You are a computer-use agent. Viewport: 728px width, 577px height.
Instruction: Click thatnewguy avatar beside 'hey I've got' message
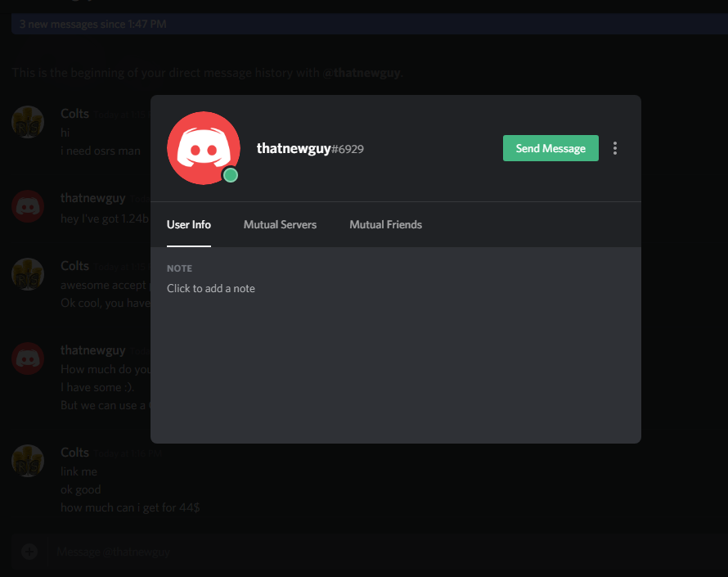point(28,206)
